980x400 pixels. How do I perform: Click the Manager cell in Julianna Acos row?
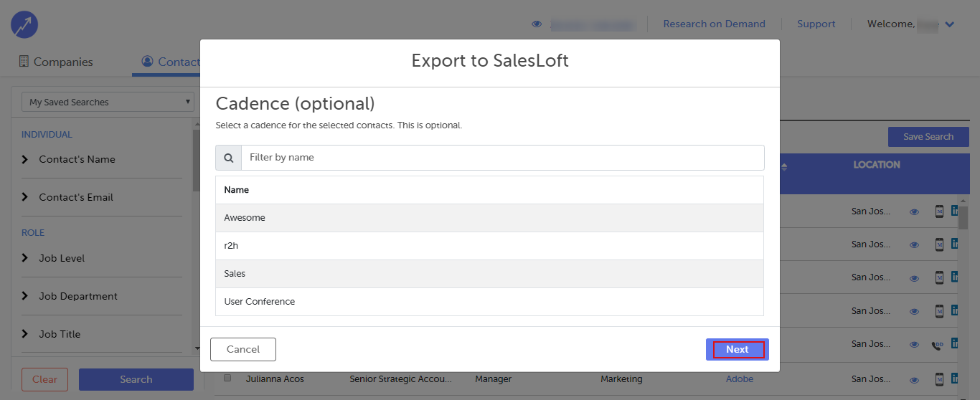[494, 378]
